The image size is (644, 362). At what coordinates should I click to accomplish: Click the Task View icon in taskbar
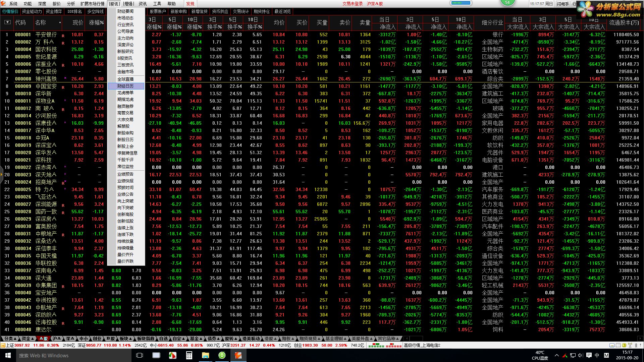[x=140, y=355]
